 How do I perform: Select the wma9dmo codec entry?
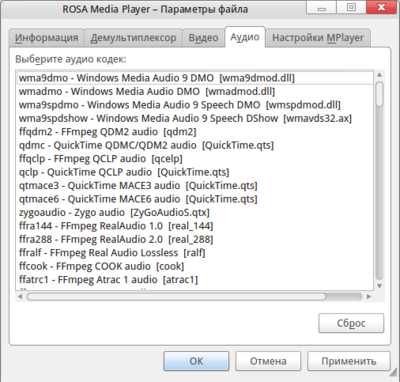(x=195, y=78)
